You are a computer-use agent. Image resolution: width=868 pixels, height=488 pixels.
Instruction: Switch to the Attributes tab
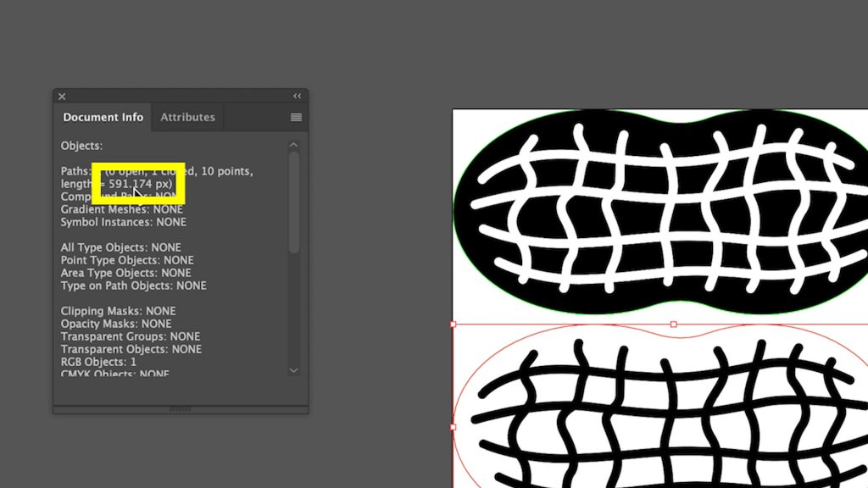click(187, 117)
